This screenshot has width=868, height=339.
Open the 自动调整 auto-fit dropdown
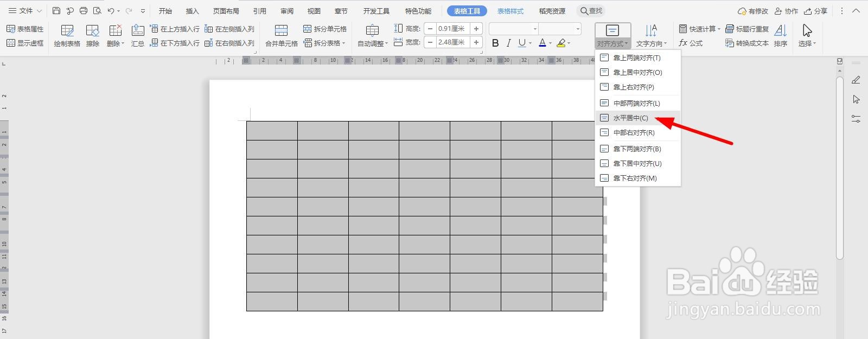point(373,36)
